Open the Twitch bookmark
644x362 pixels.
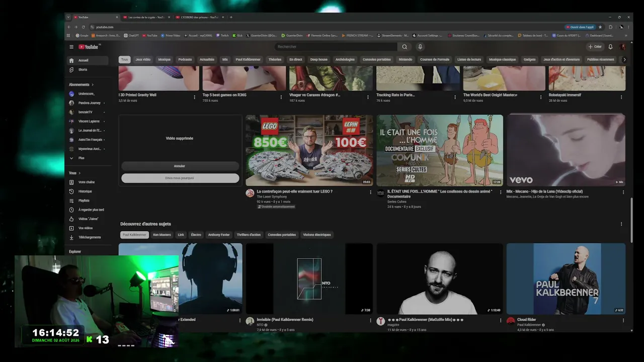tap(222, 36)
